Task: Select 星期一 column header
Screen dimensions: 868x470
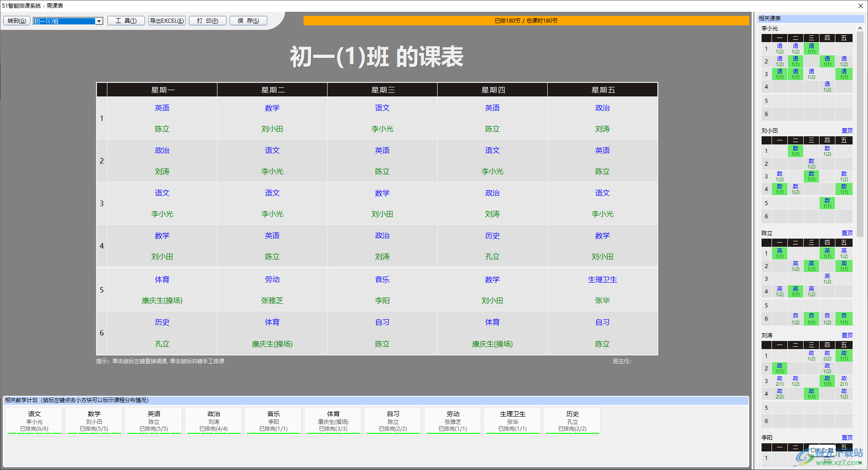Action: point(162,90)
